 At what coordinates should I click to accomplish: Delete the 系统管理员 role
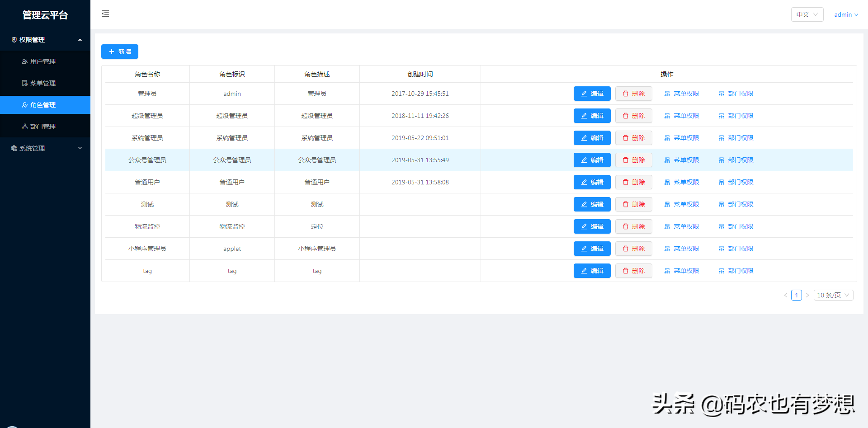tap(634, 138)
